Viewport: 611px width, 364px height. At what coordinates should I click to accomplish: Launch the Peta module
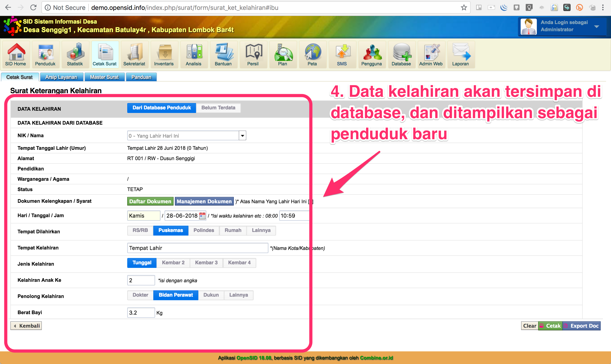coord(312,54)
